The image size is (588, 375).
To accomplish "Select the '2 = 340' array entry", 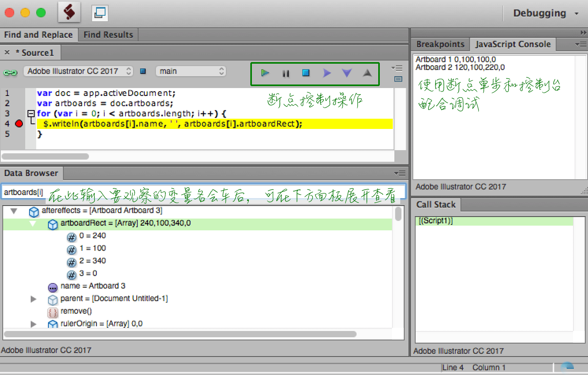I will (x=92, y=261).
